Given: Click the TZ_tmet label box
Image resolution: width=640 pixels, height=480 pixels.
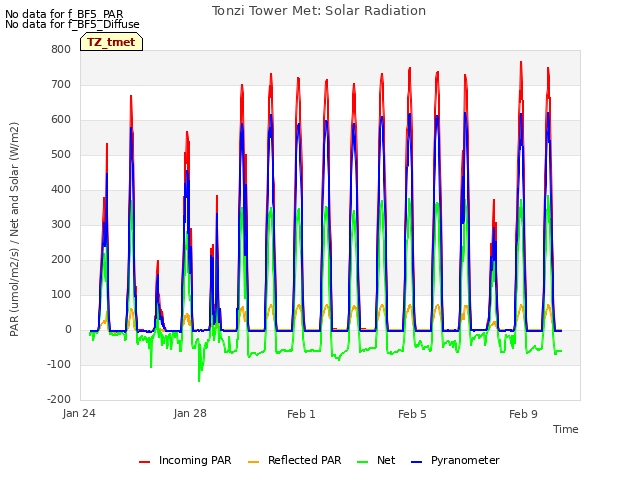Looking at the screenshot, I should 111,42.
